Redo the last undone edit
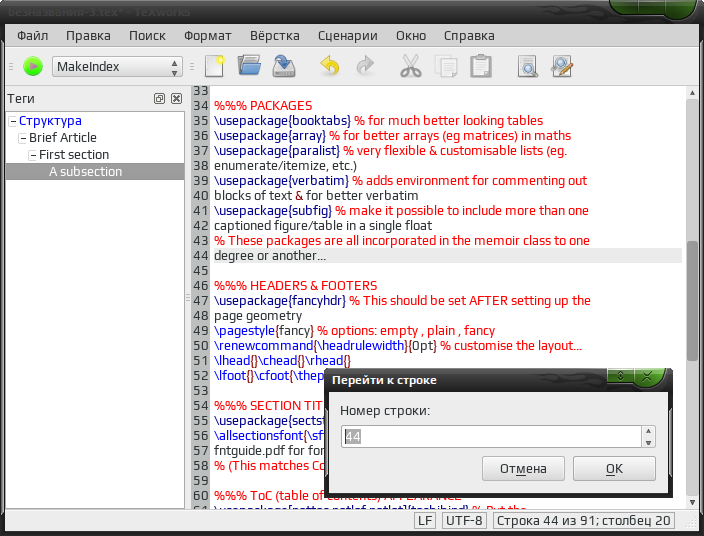704x536 pixels. [365, 66]
